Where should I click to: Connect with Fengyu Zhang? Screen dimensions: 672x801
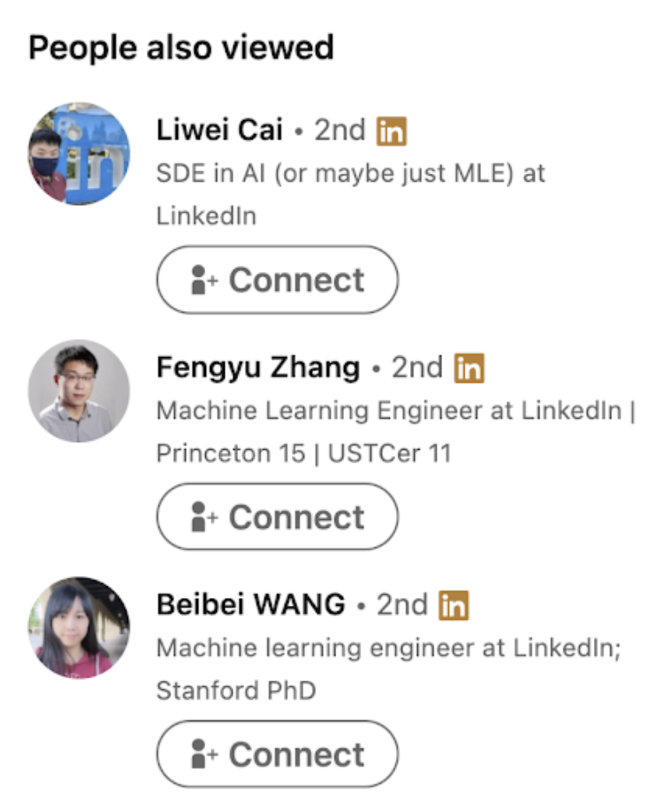[x=277, y=517]
